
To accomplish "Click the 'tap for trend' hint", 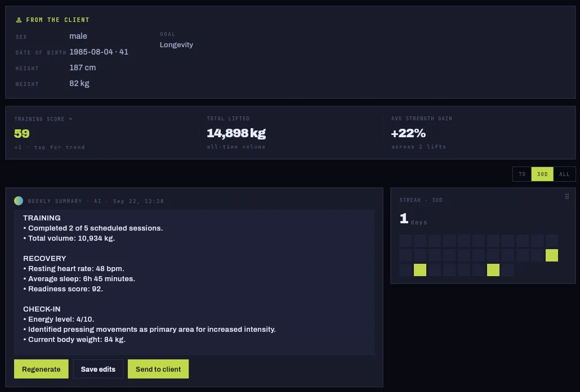I will (x=60, y=147).
